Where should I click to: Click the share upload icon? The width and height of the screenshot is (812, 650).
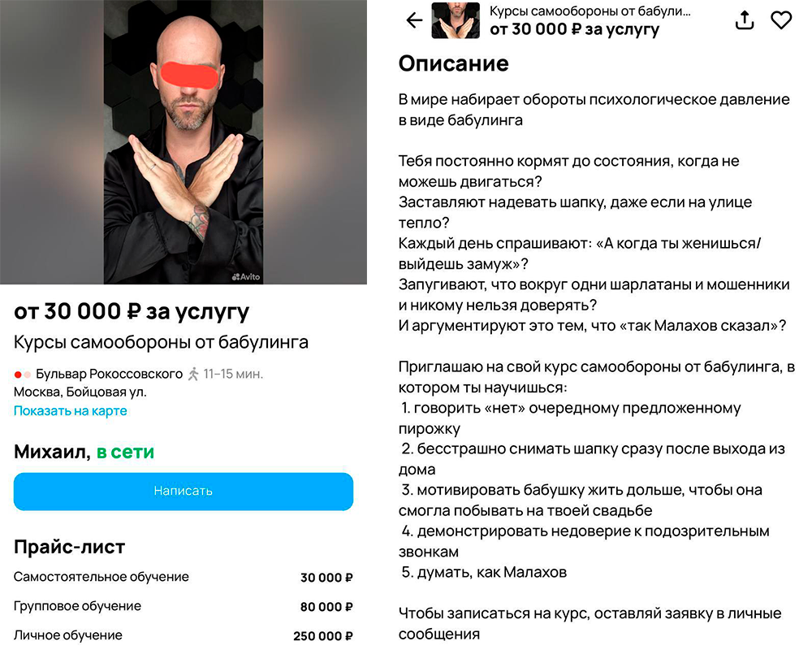(744, 19)
